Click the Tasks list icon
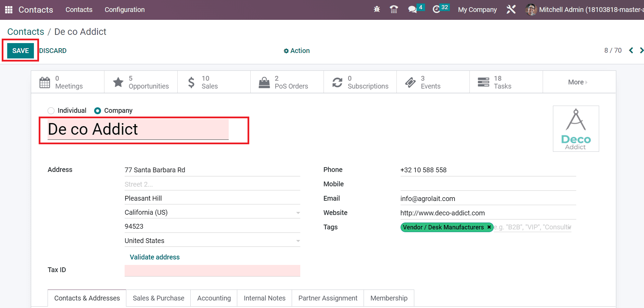This screenshot has height=308, width=644. tap(483, 82)
